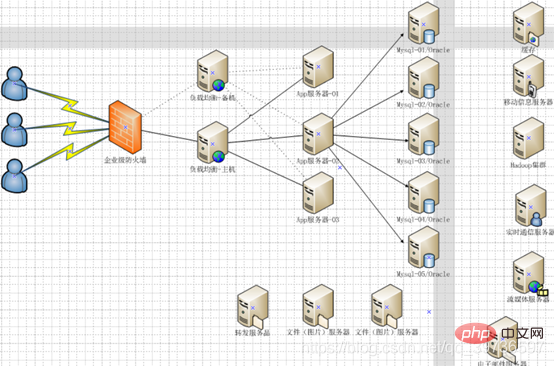Image resolution: width=554 pixels, height=366 pixels.
Task: Click the Mysql-01/Oracle database server icon
Action: (423, 23)
